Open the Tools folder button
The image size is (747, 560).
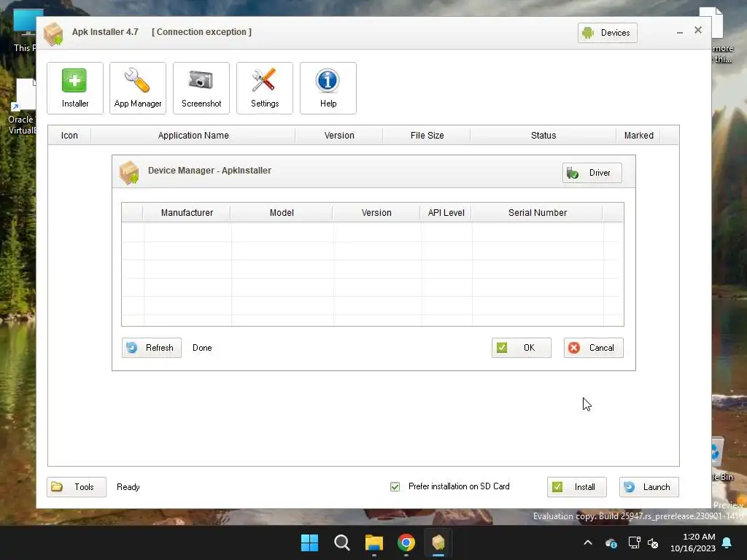point(76,486)
